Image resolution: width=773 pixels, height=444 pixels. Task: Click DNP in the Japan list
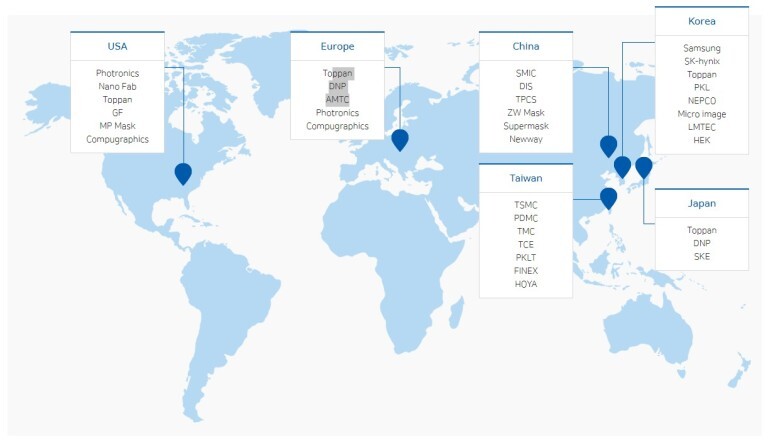point(702,243)
